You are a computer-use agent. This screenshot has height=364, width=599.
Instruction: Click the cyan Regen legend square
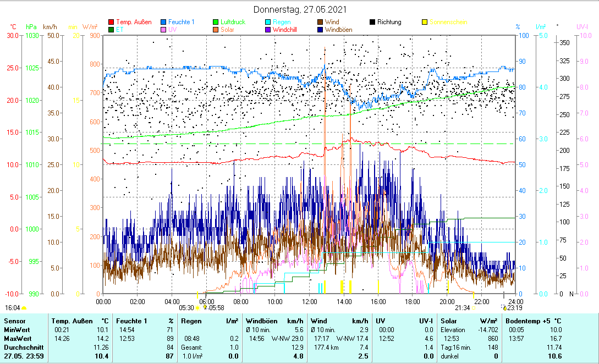click(268, 22)
